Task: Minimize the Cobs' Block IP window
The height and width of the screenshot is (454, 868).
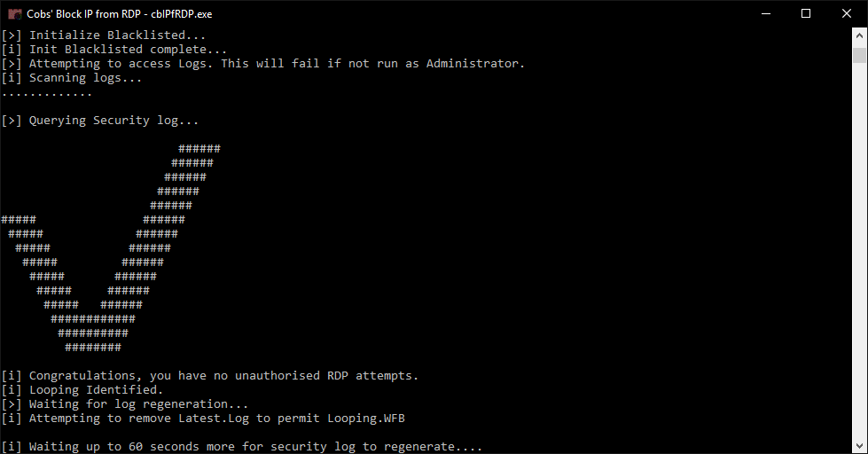Action: [x=766, y=14]
